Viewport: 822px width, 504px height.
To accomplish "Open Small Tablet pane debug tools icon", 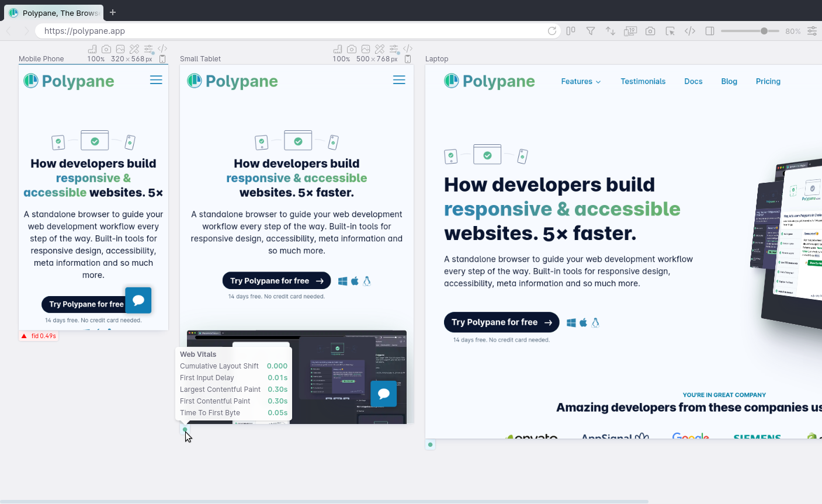I will 380,49.
